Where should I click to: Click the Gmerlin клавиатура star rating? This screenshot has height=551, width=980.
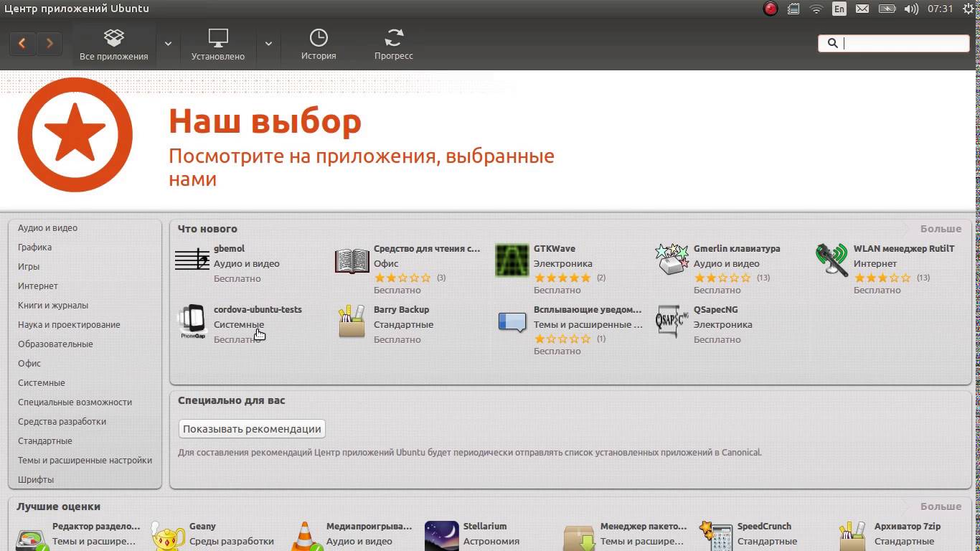coord(722,278)
